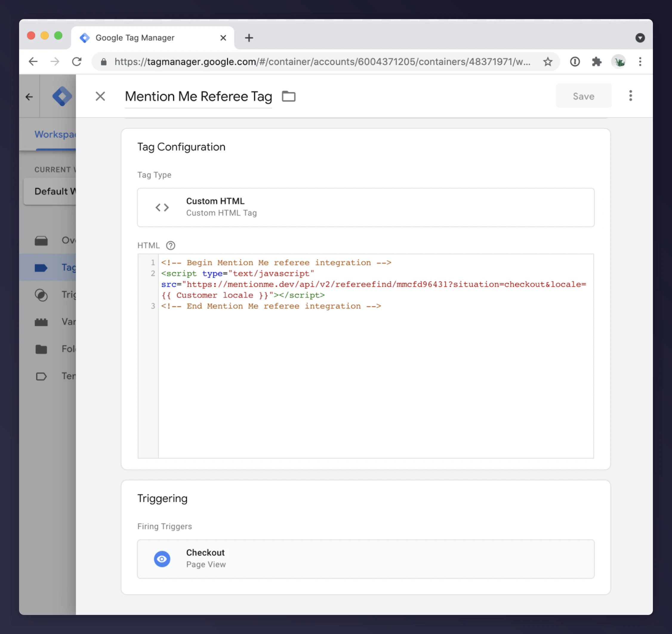Viewport: 672px width, 634px height.
Task: Open Overview in the sidebar
Action: [x=48, y=240]
